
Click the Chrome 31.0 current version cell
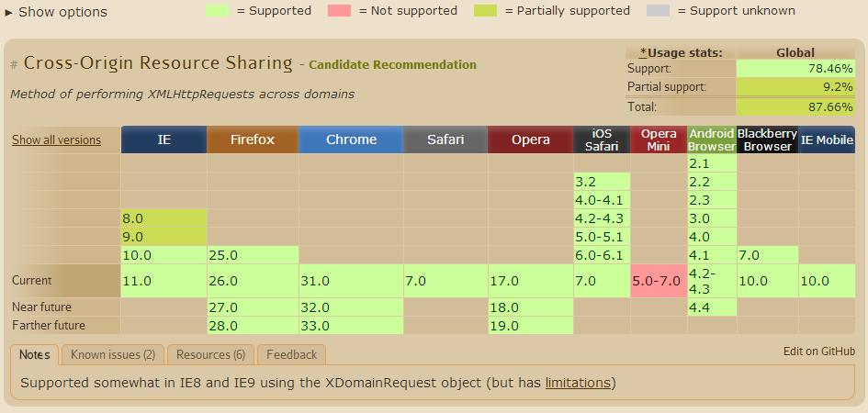pyautogui.click(x=351, y=281)
